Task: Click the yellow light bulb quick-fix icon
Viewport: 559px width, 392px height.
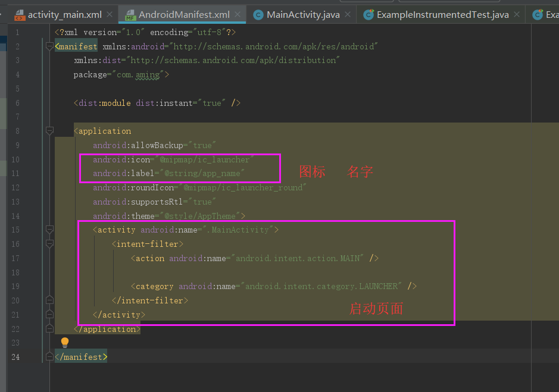Action: pyautogui.click(x=64, y=343)
